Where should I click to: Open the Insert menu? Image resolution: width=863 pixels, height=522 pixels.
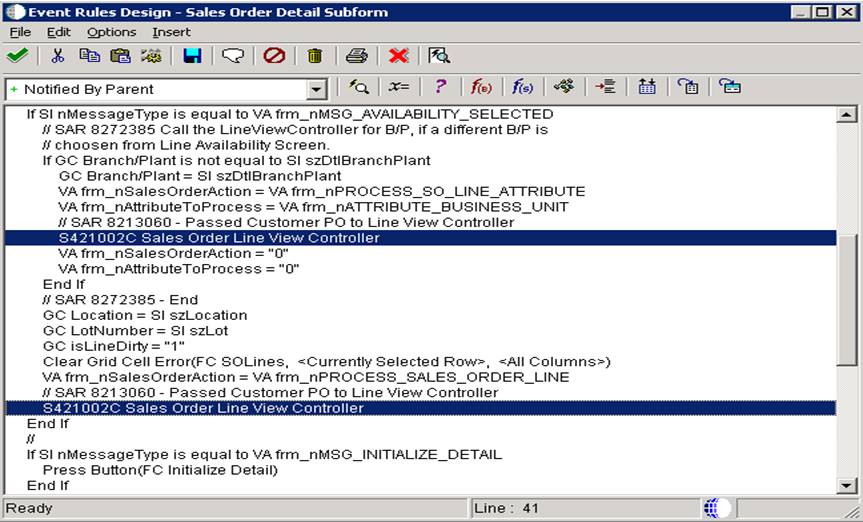point(171,32)
